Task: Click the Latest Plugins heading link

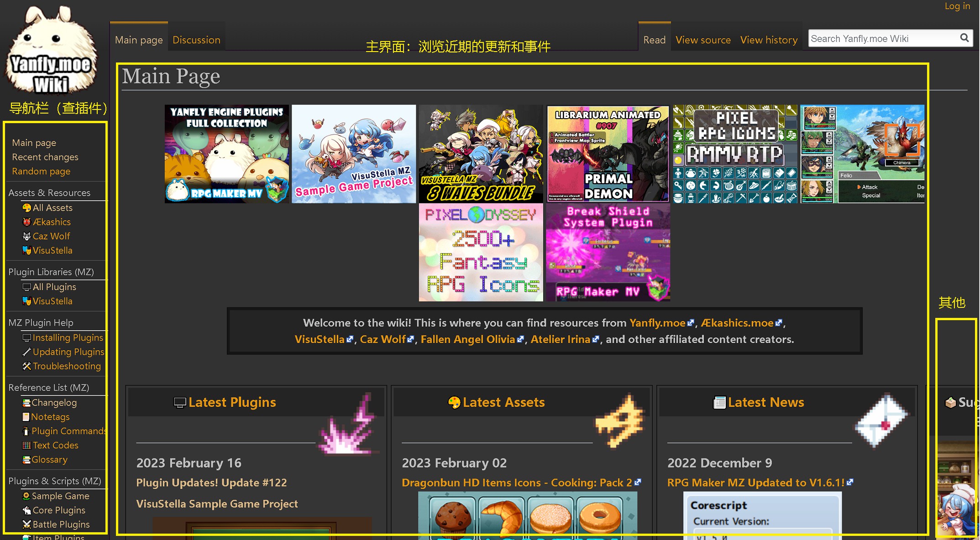Action: click(x=232, y=402)
